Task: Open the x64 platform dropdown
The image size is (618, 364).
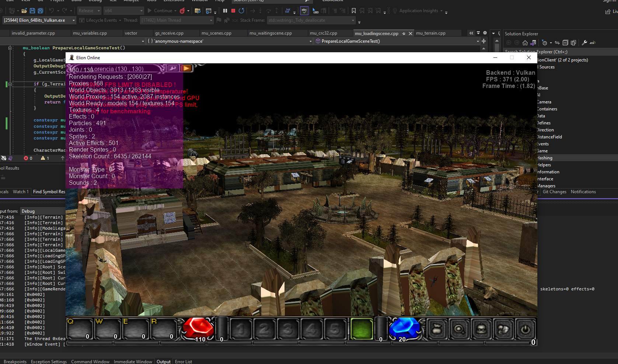Action: 123,11
